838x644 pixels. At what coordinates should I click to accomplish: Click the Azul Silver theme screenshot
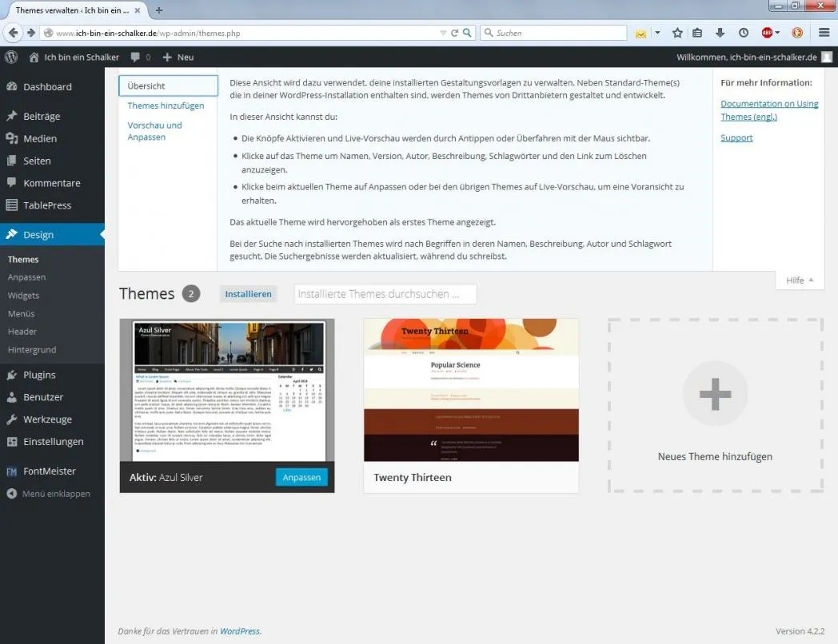[227, 390]
